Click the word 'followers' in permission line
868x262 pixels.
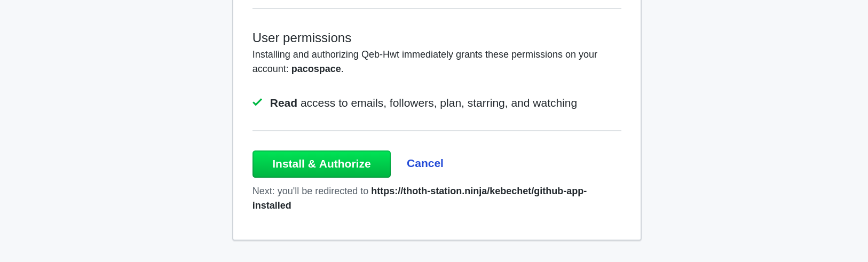coord(412,103)
